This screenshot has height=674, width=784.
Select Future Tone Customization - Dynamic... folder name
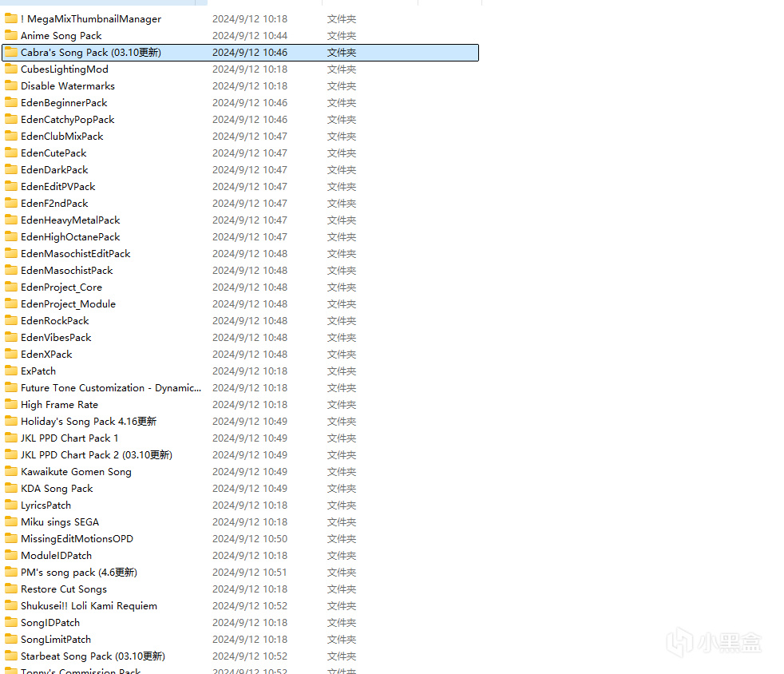tap(111, 388)
